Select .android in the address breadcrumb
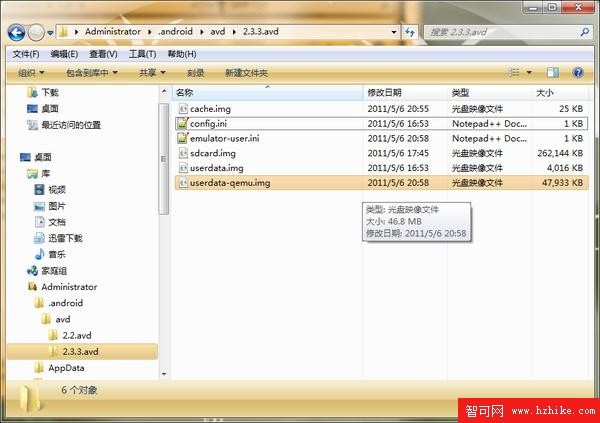Screen dimensions: 600x423 [x=176, y=32]
